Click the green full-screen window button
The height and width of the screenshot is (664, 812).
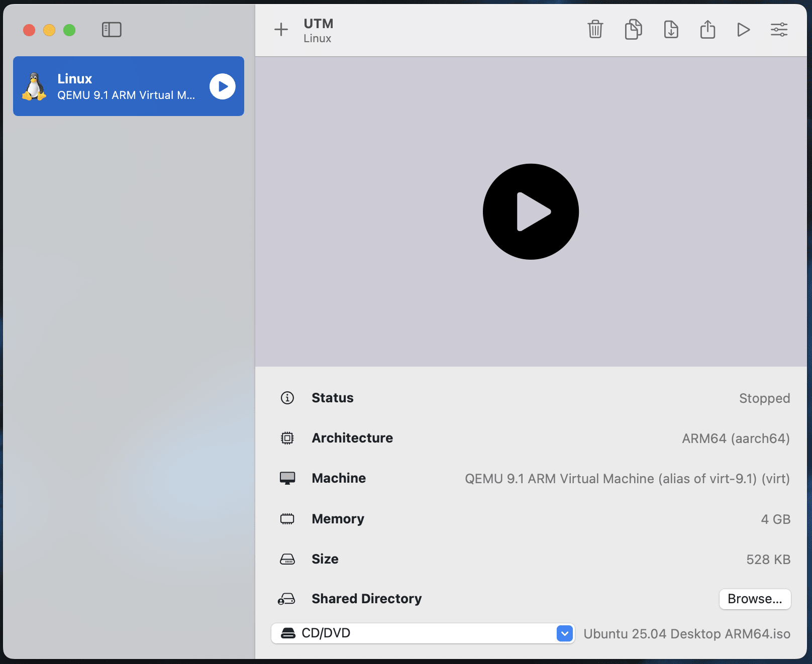[69, 30]
